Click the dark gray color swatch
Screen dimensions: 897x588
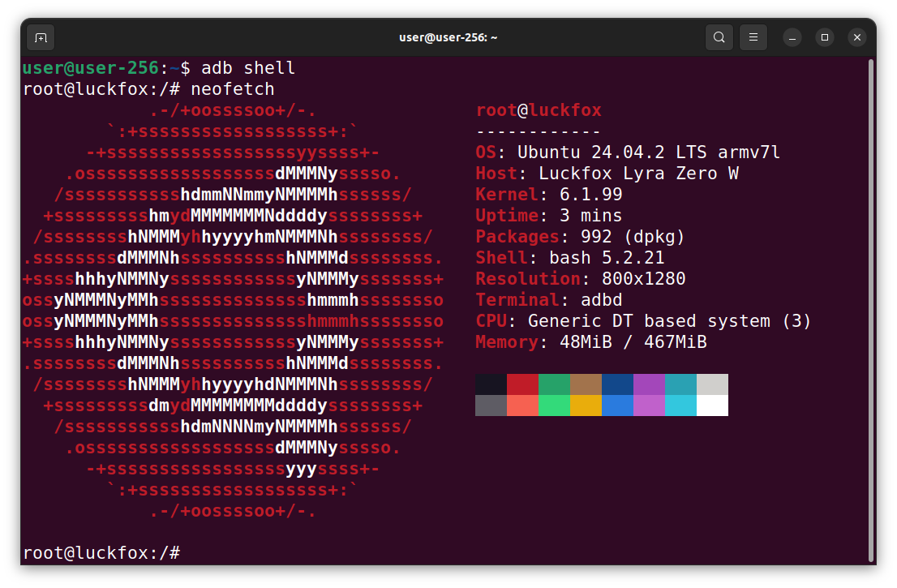[491, 406]
